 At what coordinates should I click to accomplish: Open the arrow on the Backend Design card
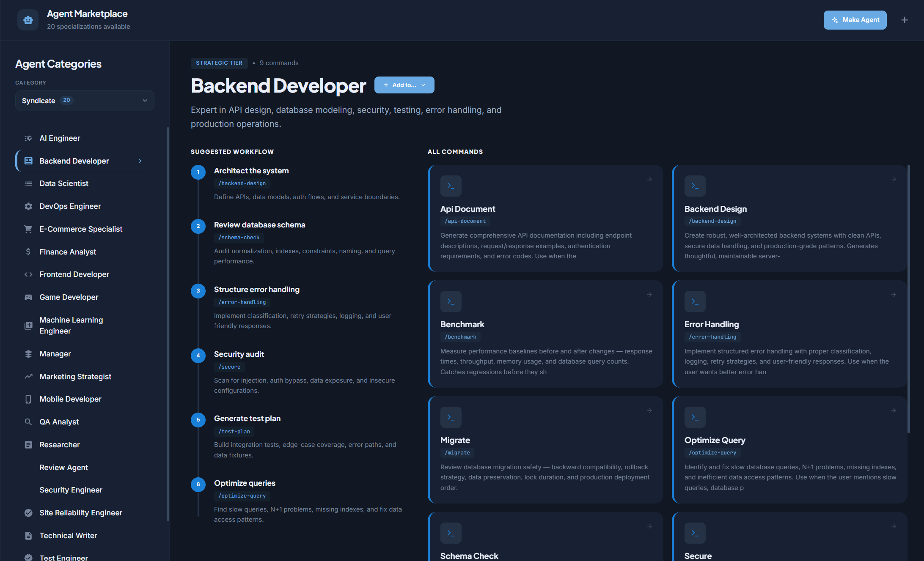[x=894, y=179]
